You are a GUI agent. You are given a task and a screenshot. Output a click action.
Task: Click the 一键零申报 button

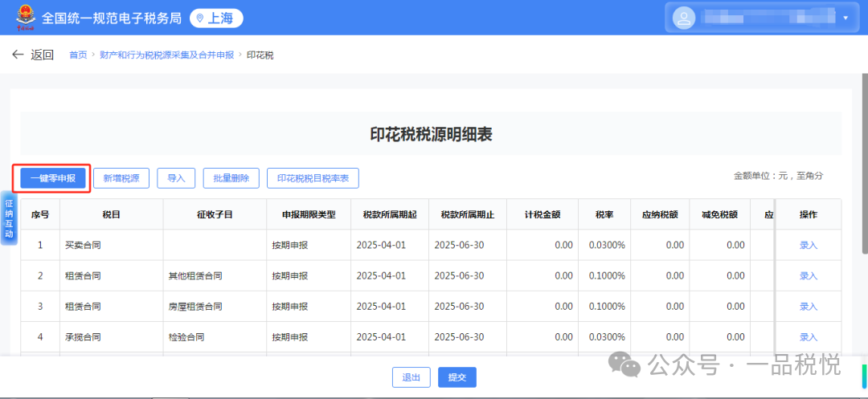[x=52, y=178]
